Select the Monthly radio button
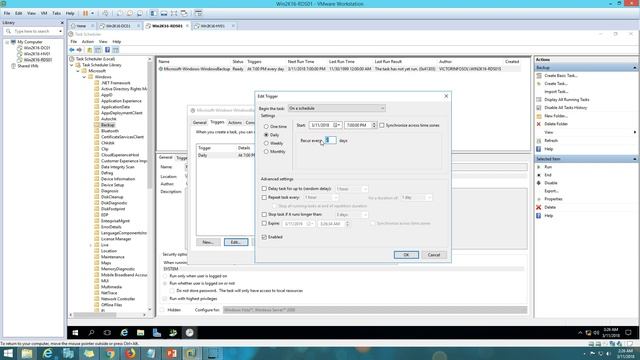 [x=266, y=151]
